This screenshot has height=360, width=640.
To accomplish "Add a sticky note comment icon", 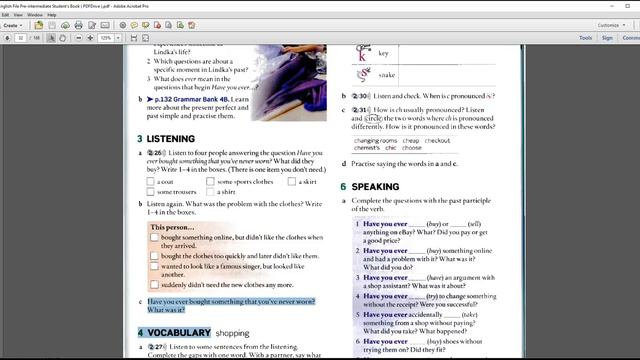I will coord(134,25).
